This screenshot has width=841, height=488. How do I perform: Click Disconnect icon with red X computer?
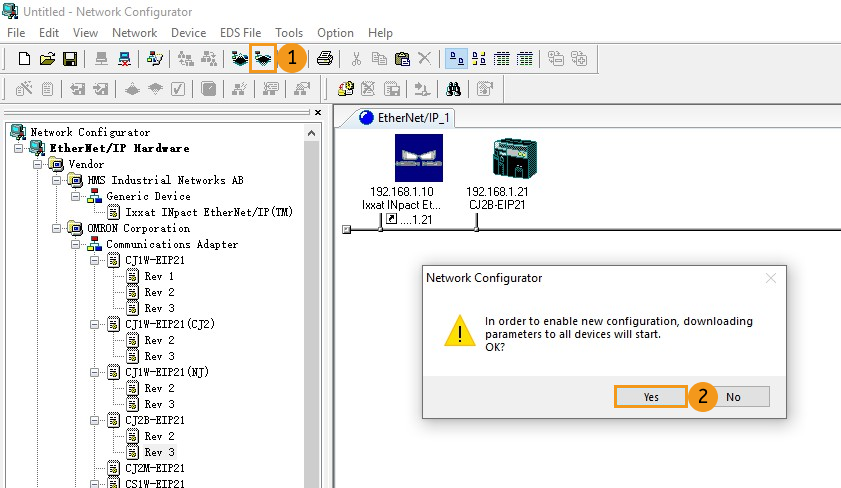pos(124,58)
